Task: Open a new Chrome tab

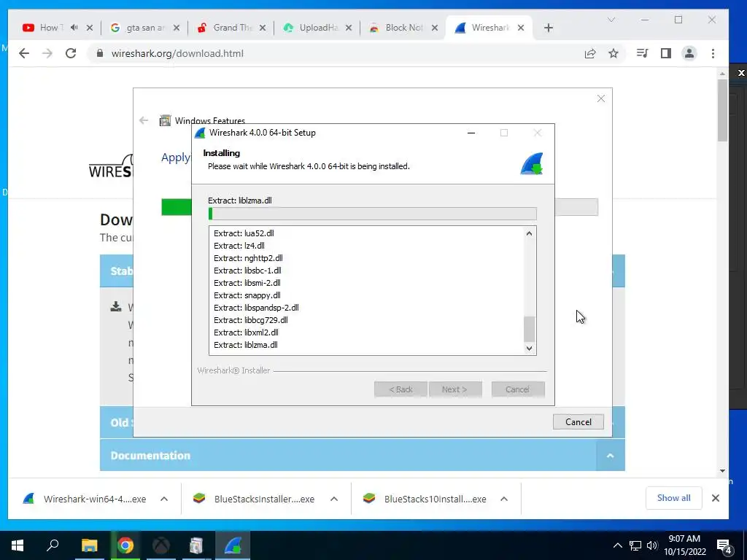Action: 549,28
